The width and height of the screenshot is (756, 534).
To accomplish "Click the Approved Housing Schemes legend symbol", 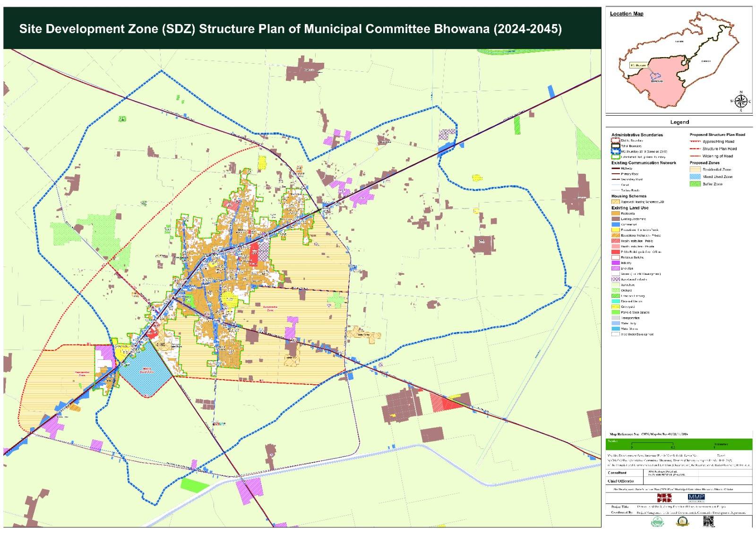I will click(615, 202).
